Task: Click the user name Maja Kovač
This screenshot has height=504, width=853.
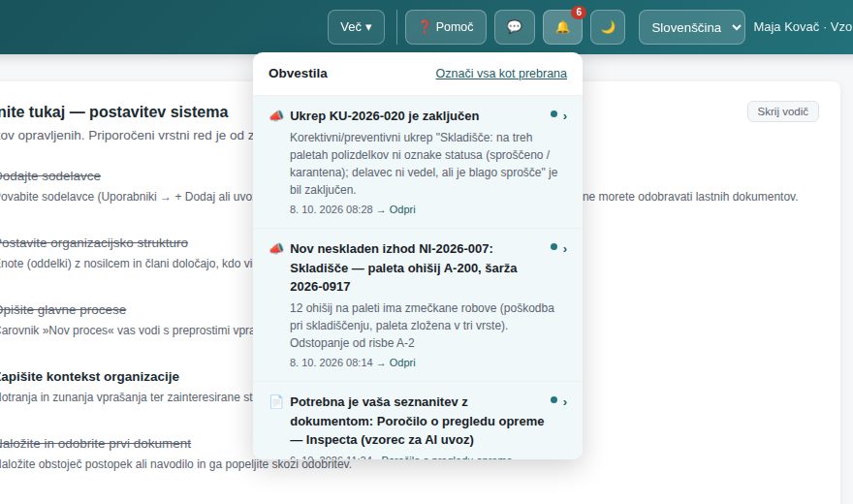Action: 785,26
